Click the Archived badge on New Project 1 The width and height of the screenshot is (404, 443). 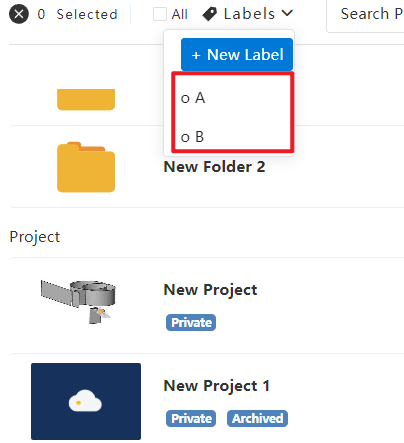tap(257, 418)
